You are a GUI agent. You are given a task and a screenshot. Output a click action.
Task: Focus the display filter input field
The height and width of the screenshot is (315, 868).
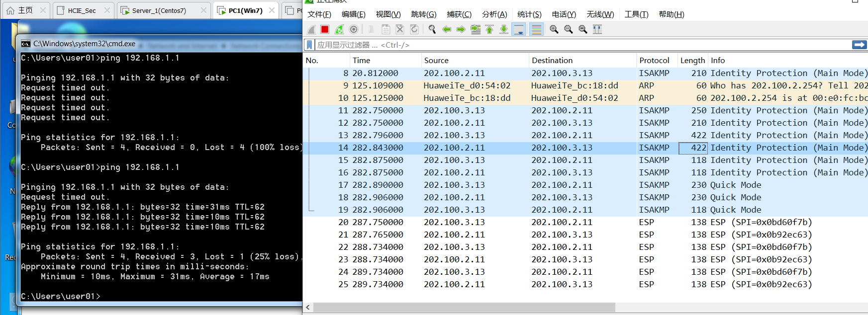pos(583,45)
